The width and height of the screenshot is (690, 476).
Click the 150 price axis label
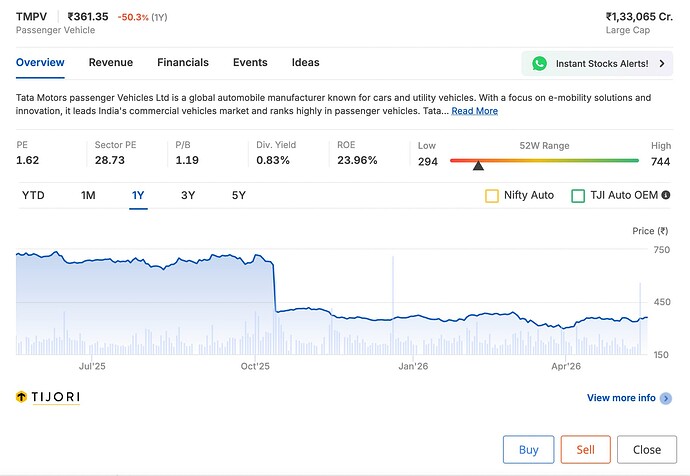(x=661, y=355)
